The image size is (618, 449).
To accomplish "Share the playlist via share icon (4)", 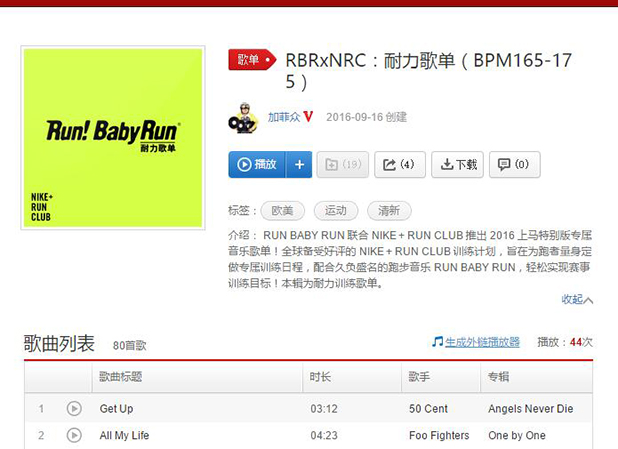I will (400, 164).
